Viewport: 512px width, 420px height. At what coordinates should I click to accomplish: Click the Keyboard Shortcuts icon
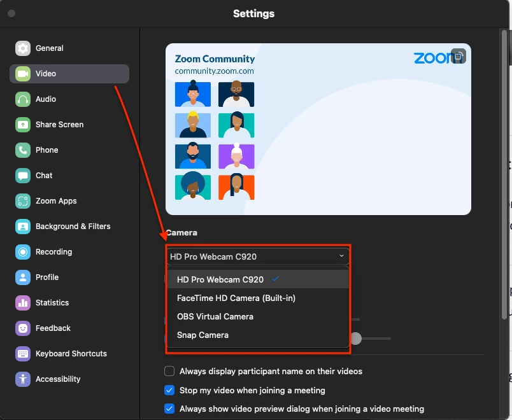click(x=23, y=354)
